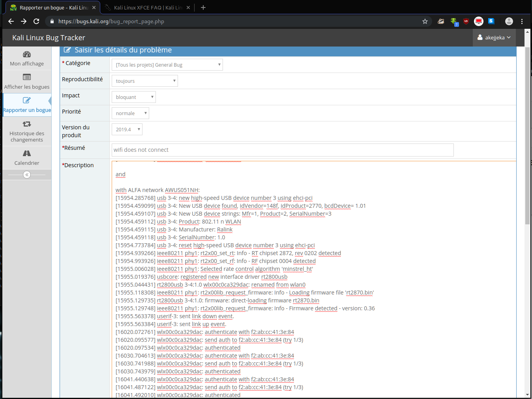The image size is (532, 399).
Task: Click into the Résumé text field
Action: pos(283,150)
